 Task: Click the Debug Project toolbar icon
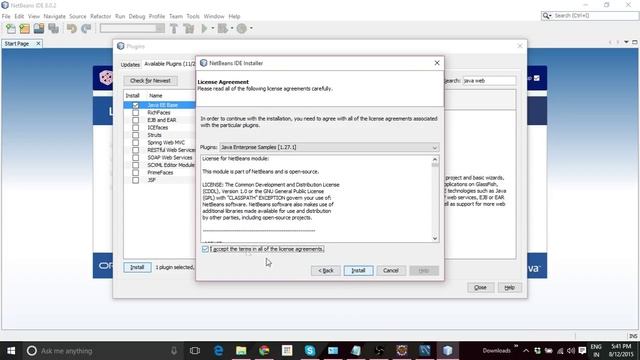pos(223,29)
